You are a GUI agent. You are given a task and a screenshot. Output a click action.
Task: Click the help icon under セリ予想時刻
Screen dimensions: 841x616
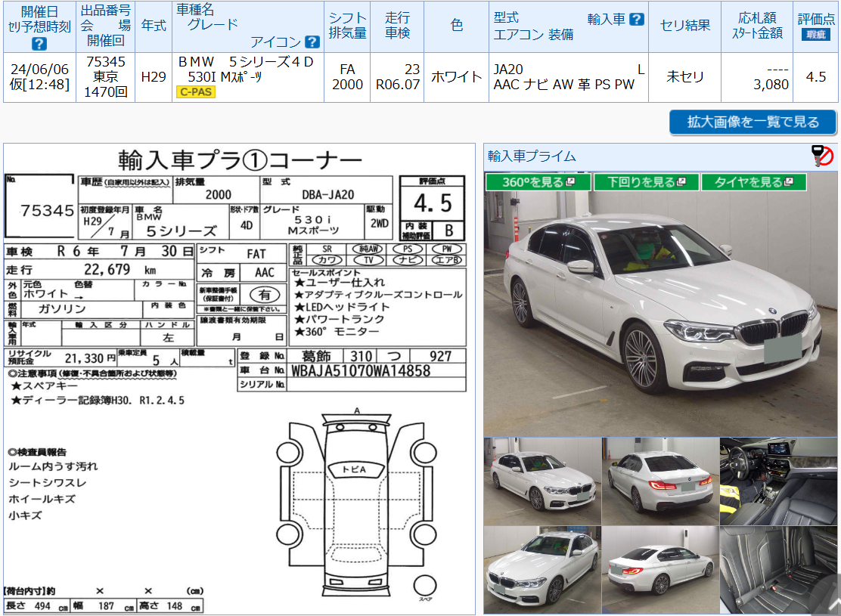tap(39, 43)
